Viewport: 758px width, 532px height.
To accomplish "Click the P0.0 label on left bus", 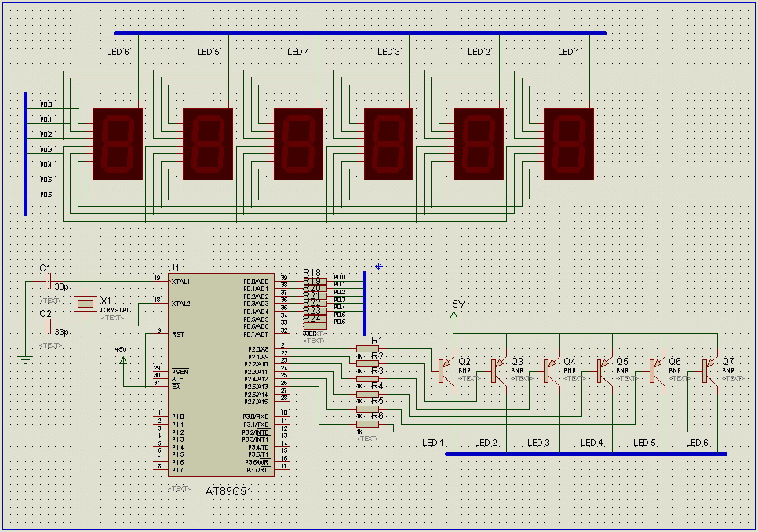I will pos(46,104).
